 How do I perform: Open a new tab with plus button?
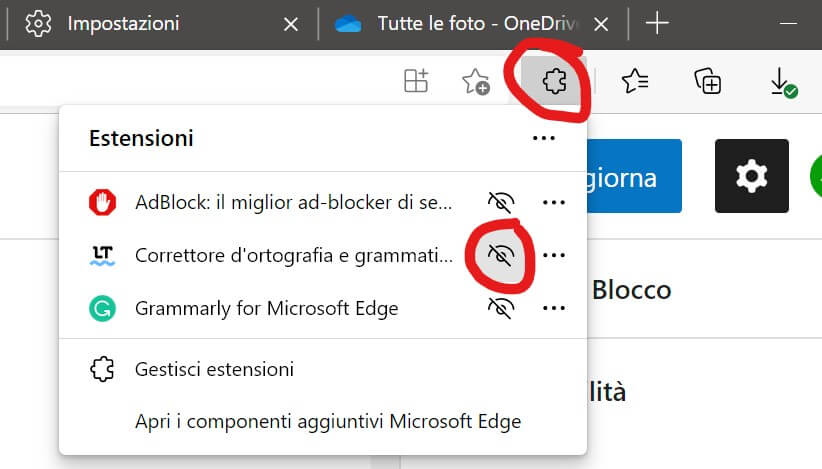(x=657, y=24)
